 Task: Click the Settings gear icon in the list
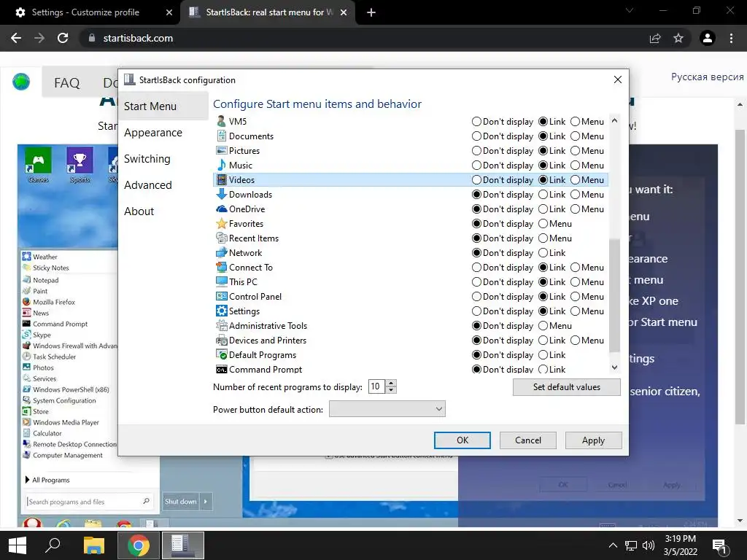221,311
